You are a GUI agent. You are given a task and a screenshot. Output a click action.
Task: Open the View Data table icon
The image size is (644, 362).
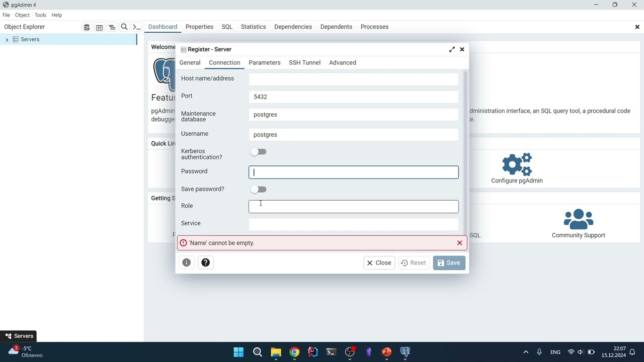point(100,27)
